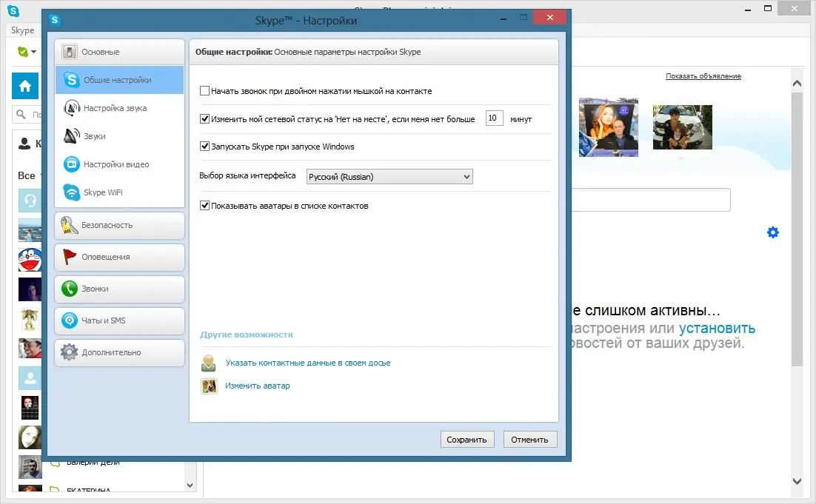Expand the Звонки section
The height and width of the screenshot is (504, 816).
pyautogui.click(x=119, y=289)
